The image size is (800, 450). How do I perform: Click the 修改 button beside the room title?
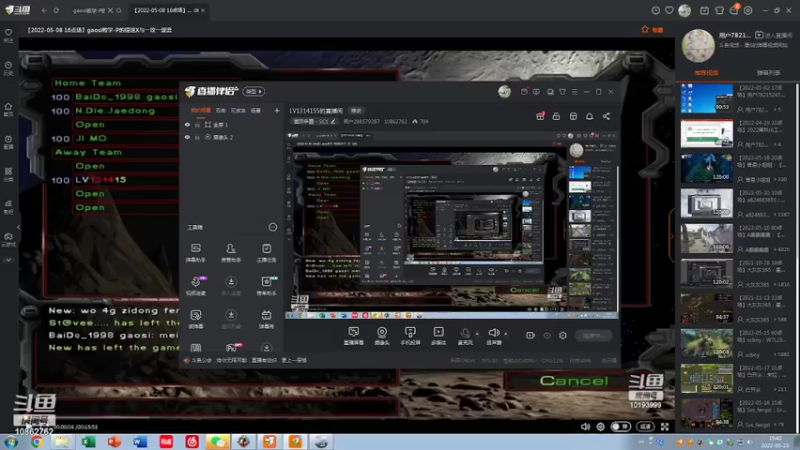click(356, 111)
